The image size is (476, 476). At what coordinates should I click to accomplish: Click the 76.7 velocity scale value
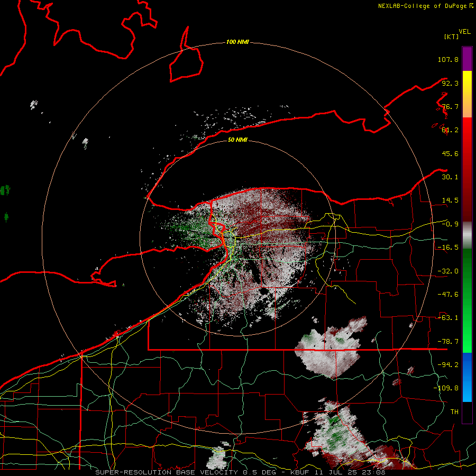click(450, 106)
